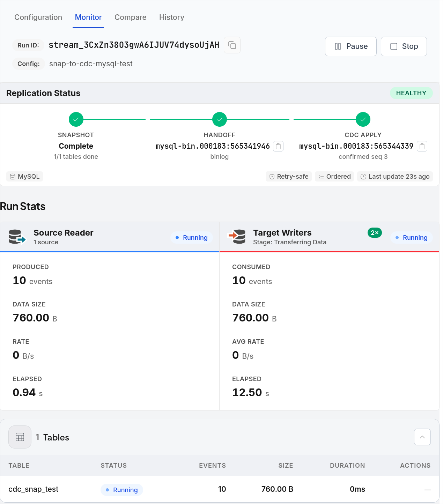Switch to the Configuration tab
Viewport: 443px width, 504px height.
pos(38,17)
